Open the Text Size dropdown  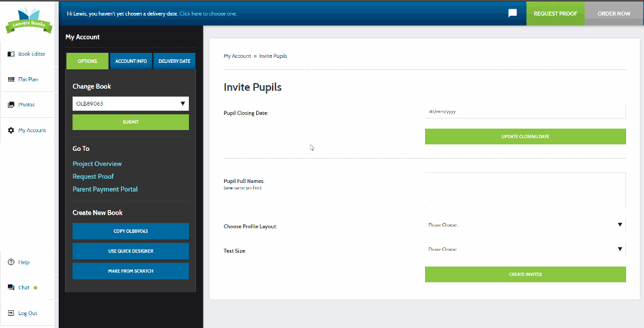coord(525,249)
